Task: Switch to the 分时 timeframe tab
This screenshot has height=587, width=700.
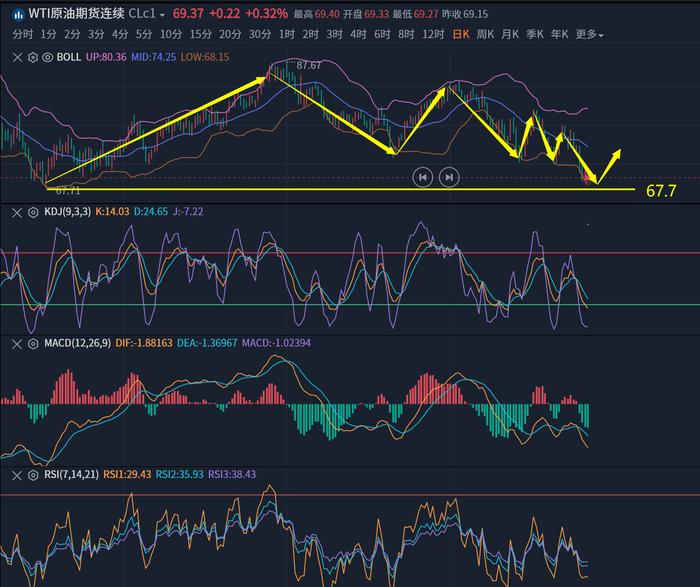Action: click(22, 34)
